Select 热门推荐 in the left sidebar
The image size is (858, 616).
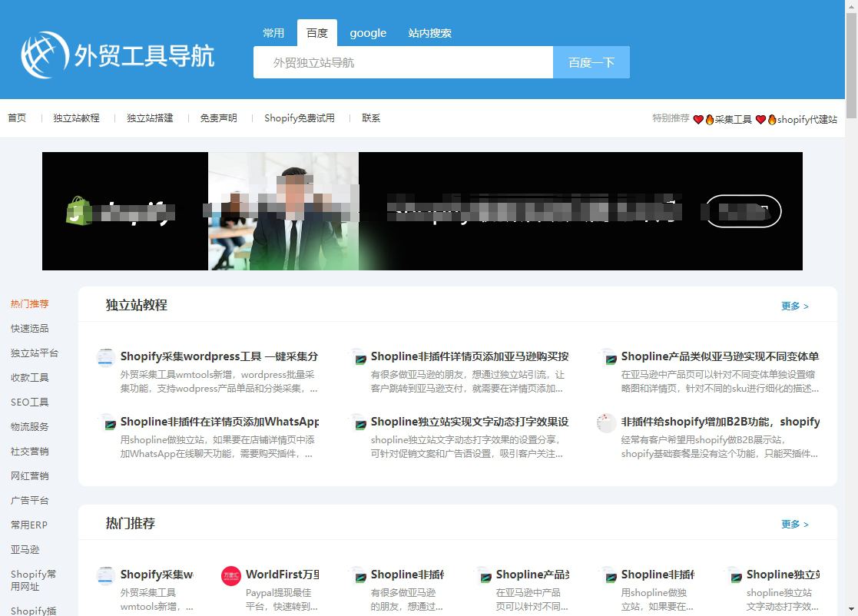[29, 303]
